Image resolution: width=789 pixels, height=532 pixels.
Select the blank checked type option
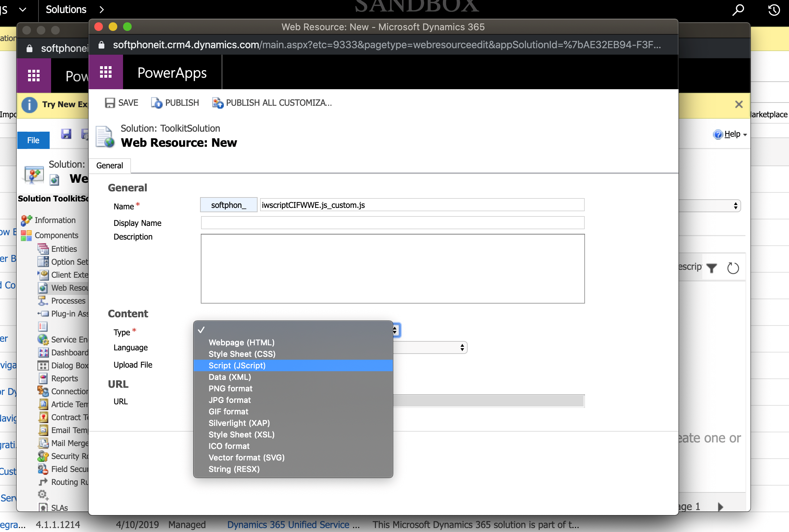pyautogui.click(x=293, y=330)
